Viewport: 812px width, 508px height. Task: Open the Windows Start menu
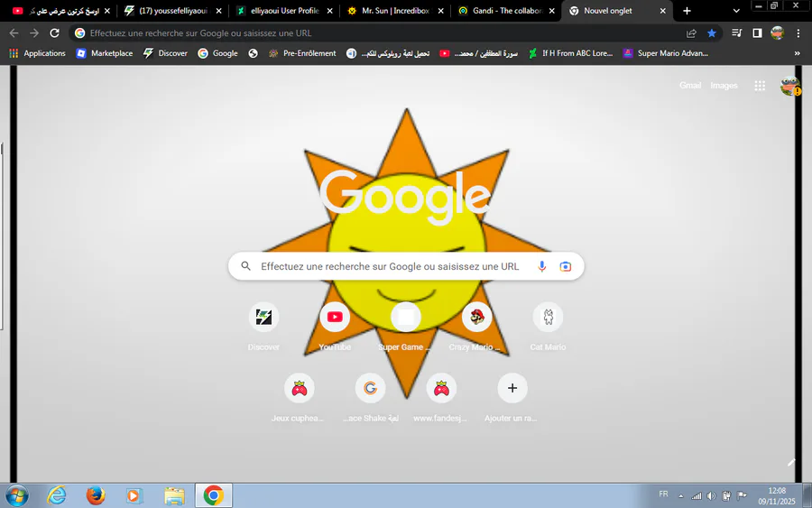17,496
